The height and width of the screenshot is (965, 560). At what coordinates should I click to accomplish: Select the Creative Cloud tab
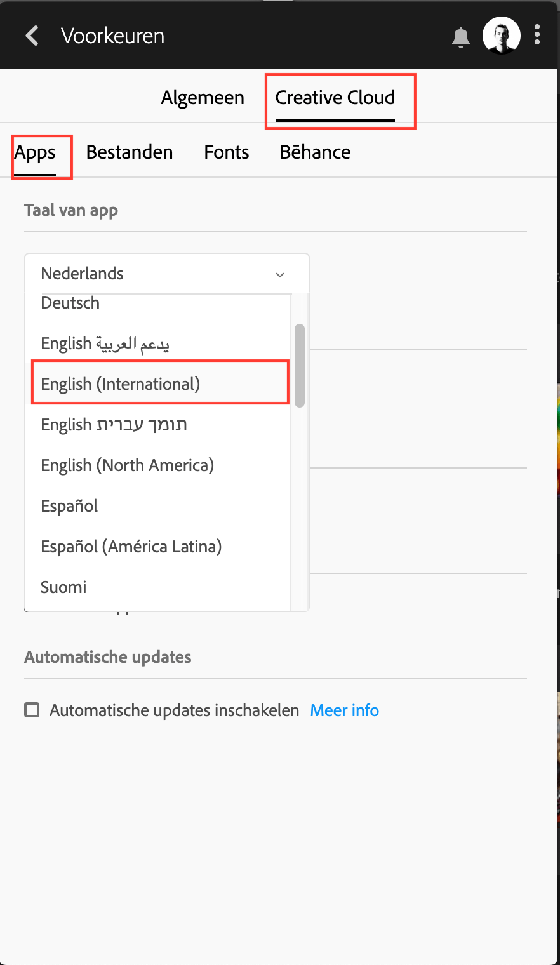tap(335, 98)
